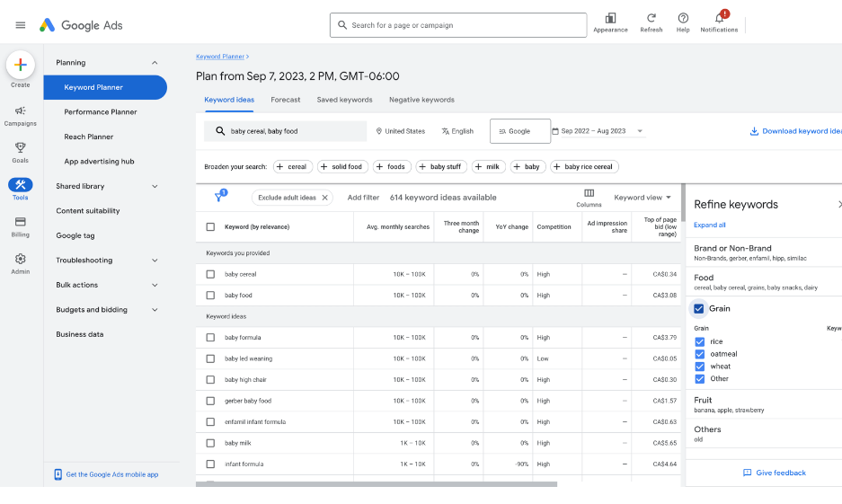The width and height of the screenshot is (842, 504).
Task: Click the Refresh icon
Action: [651, 18]
